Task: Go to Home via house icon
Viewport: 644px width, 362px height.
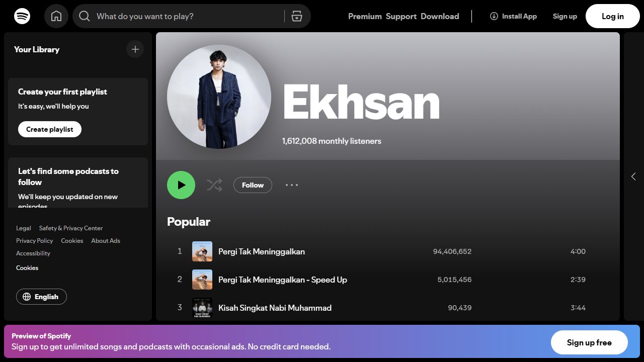Action: (x=56, y=16)
